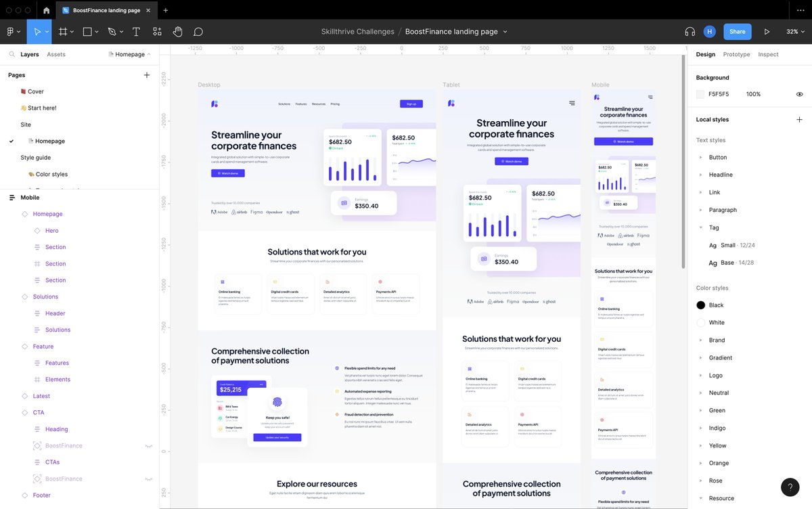Open Pen tool dropdown arrow

(x=122, y=32)
